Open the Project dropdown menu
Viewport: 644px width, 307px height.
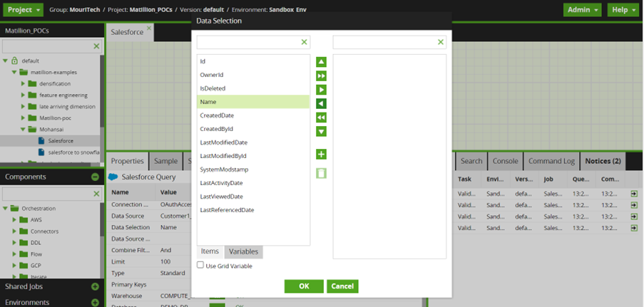coord(23,10)
